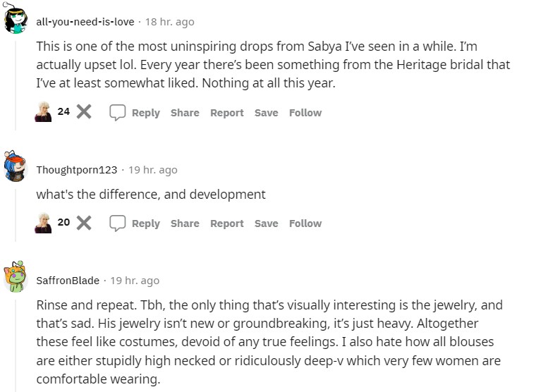Save the Thoughtporn123 comment
The height and width of the screenshot is (392, 548).
point(266,223)
